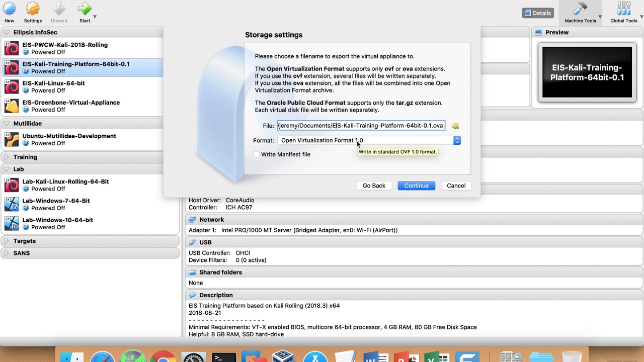
Task: Select the Global Tools icon
Action: click(624, 9)
